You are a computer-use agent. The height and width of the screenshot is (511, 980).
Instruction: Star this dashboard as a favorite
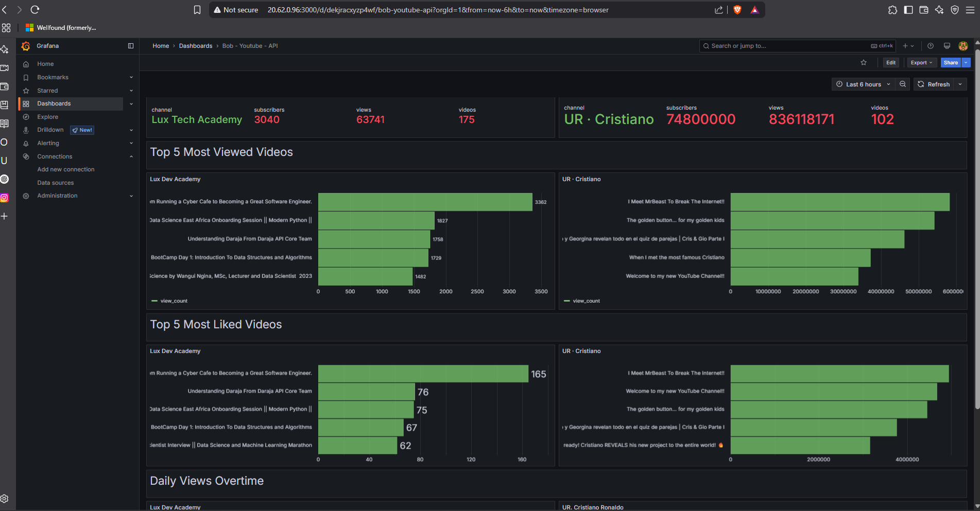tap(864, 63)
